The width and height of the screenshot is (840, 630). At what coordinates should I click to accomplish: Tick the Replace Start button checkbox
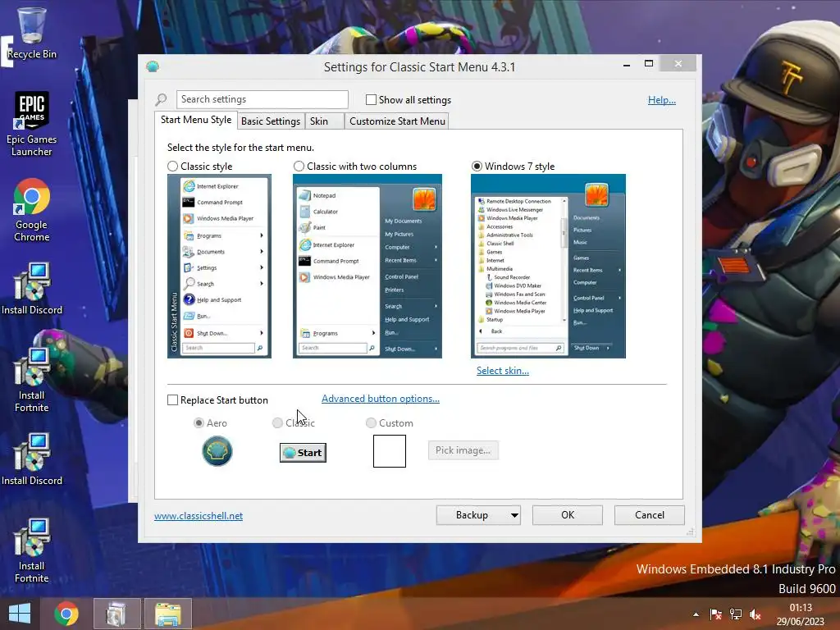point(172,400)
